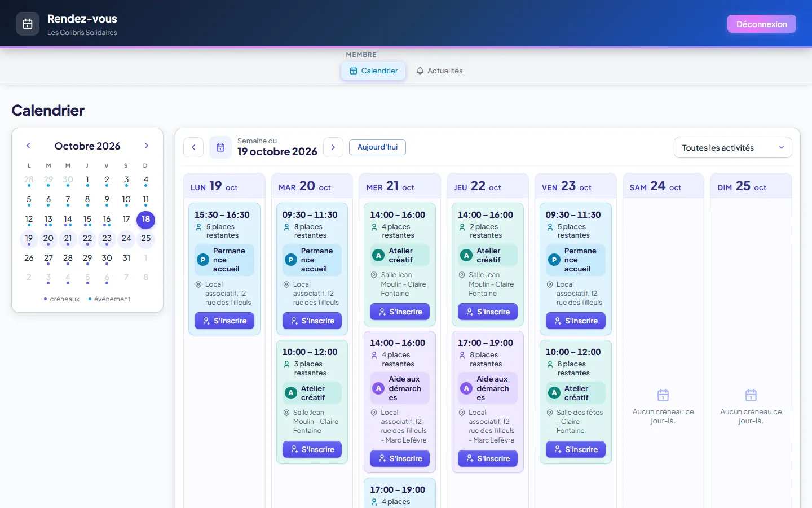The image size is (812, 508).
Task: Click the empty-calendar icon in Saturday column
Action: coord(663,395)
